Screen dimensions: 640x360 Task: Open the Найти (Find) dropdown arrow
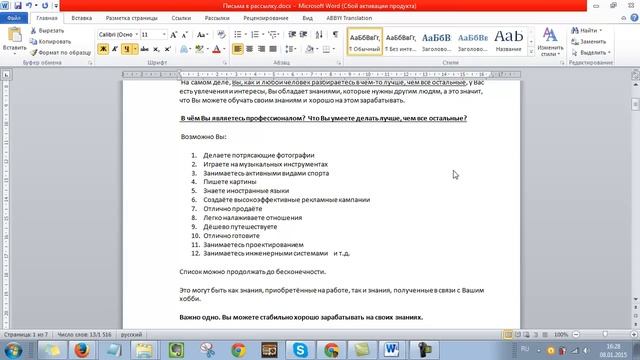click(600, 31)
